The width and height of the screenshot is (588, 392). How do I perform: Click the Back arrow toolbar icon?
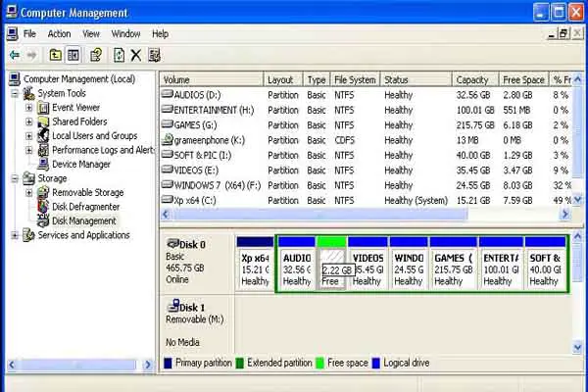pos(15,56)
